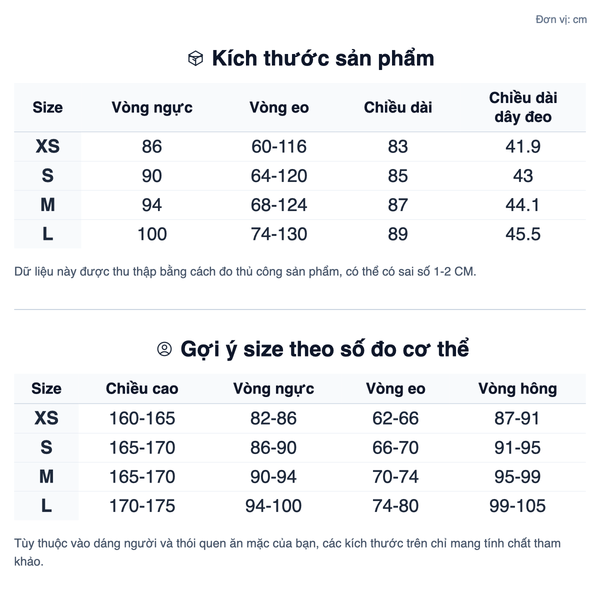
Task: Click the Chiều dài column header
Action: 398,107
